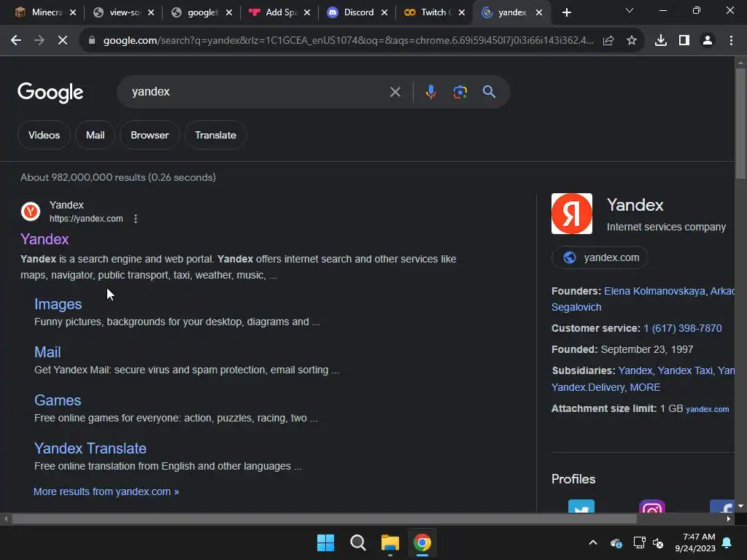The width and height of the screenshot is (747, 560).
Task: Click the Google logo
Action: click(x=50, y=93)
